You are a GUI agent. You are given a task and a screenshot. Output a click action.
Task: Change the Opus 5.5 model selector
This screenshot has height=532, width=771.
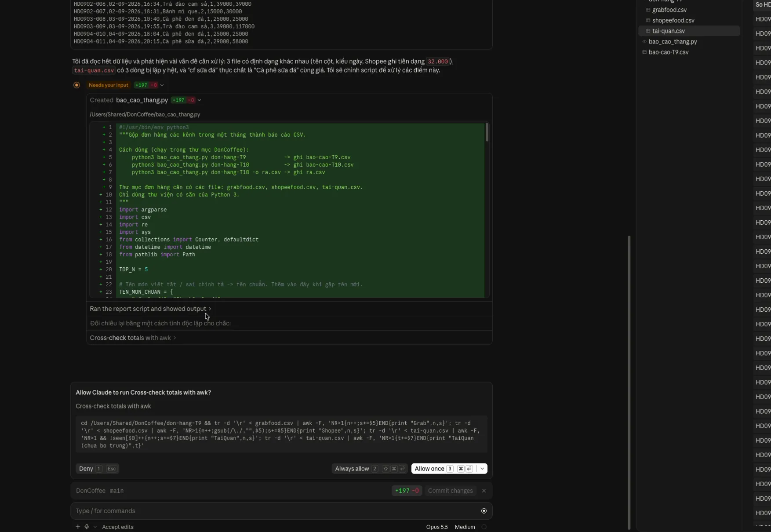(x=437, y=527)
